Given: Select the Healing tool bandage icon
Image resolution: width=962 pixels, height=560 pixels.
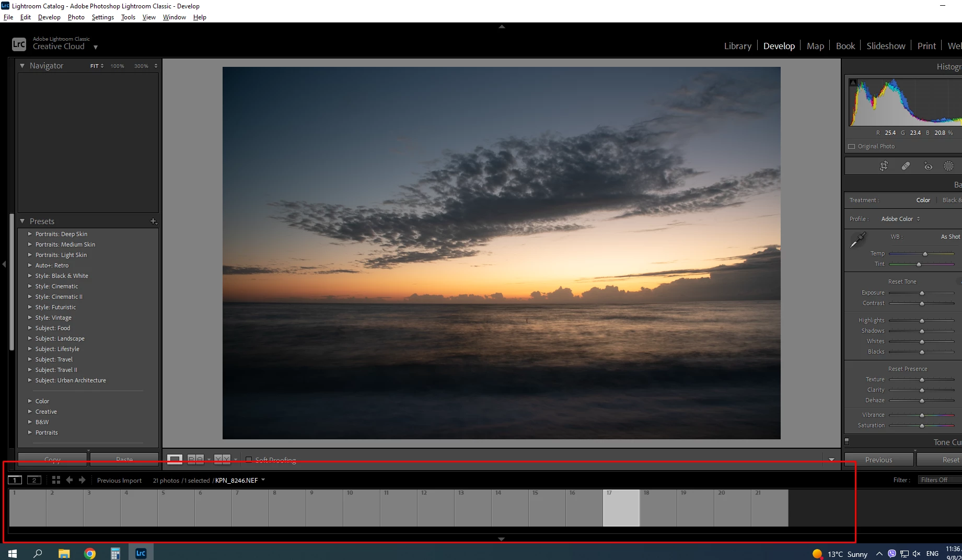Looking at the screenshot, I should [x=906, y=166].
